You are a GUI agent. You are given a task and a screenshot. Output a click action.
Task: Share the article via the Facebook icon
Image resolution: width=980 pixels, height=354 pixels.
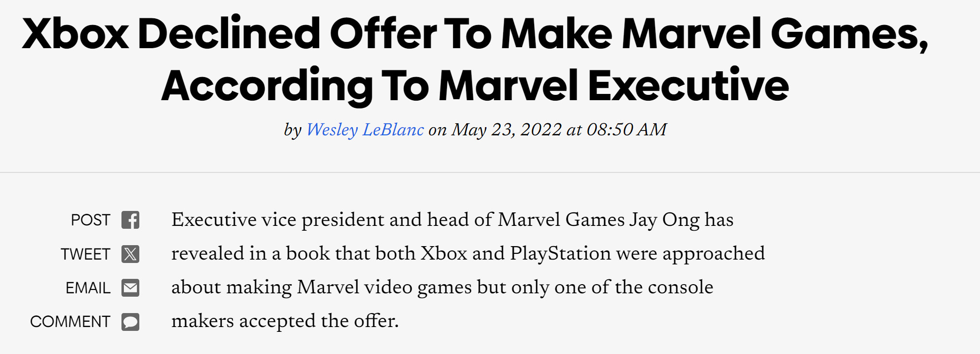130,220
